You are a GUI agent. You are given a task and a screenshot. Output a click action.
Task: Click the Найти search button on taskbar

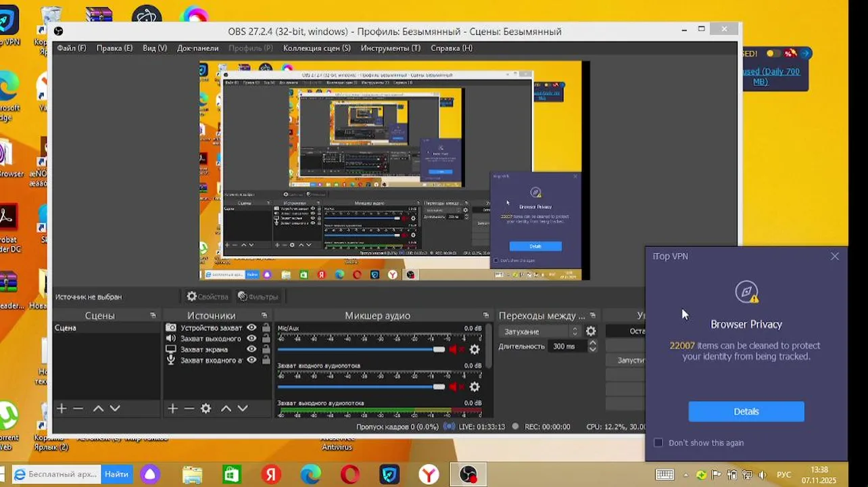coord(116,475)
